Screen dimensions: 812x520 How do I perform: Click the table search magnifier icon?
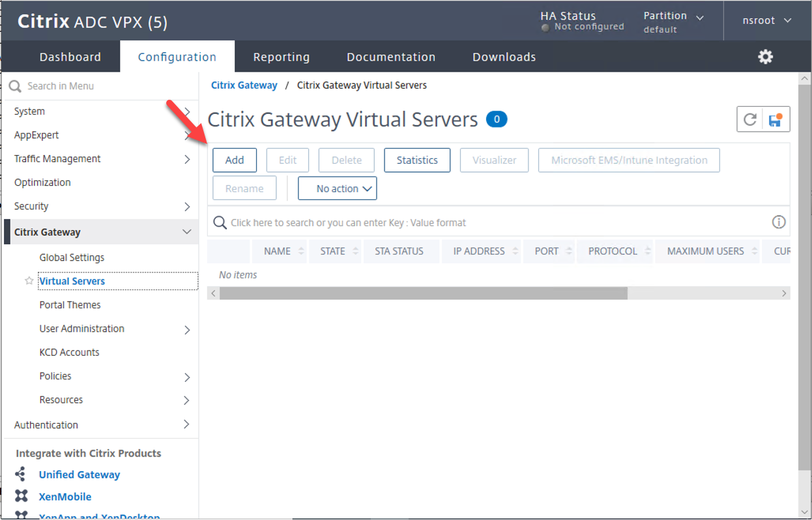point(220,222)
